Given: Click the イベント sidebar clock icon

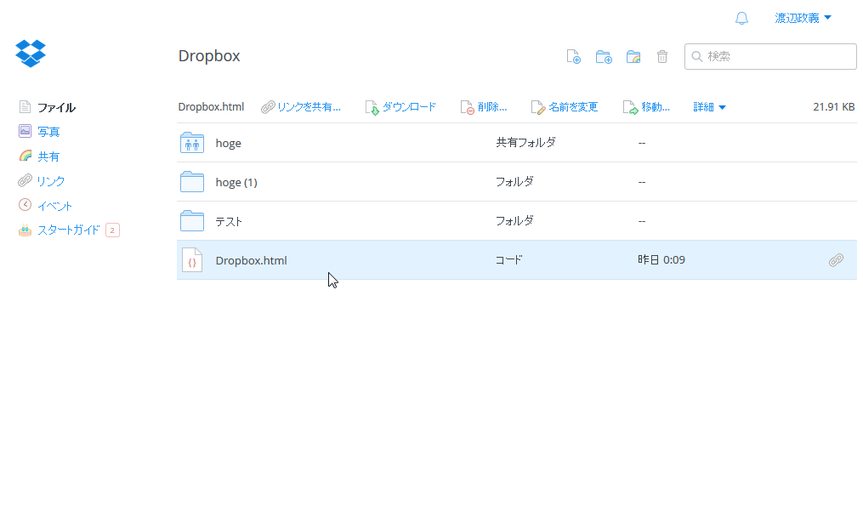Looking at the screenshot, I should click(25, 205).
